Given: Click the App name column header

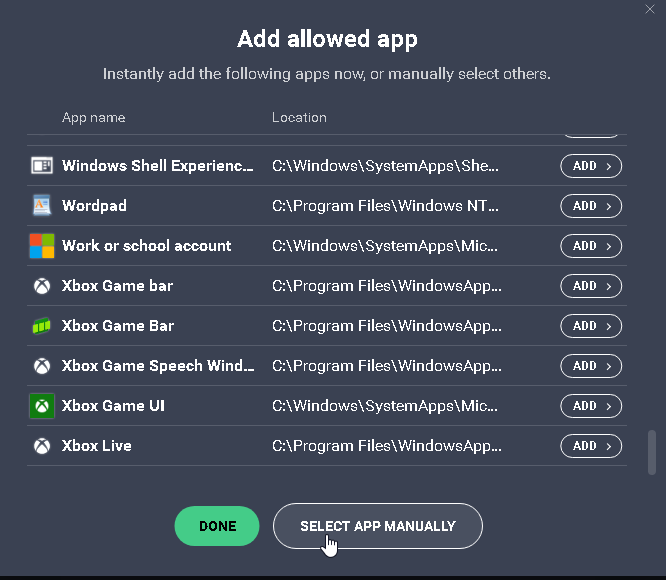Looking at the screenshot, I should pyautogui.click(x=94, y=117).
